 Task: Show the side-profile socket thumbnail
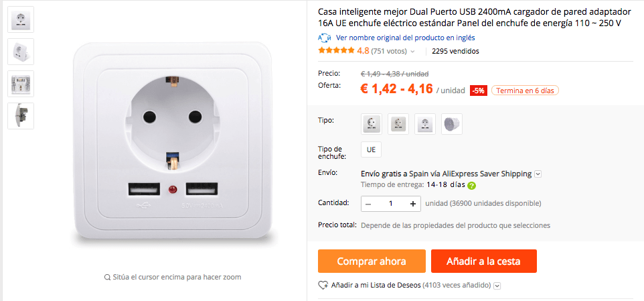[x=21, y=115]
